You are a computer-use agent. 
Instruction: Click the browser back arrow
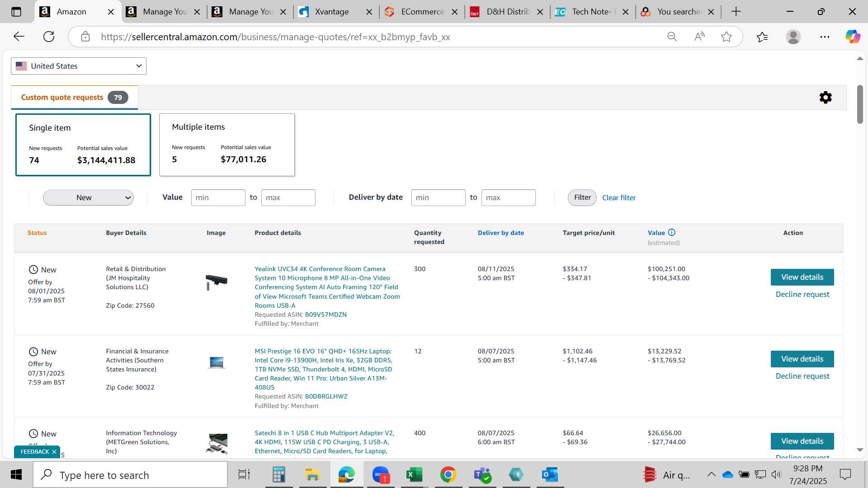(x=19, y=37)
